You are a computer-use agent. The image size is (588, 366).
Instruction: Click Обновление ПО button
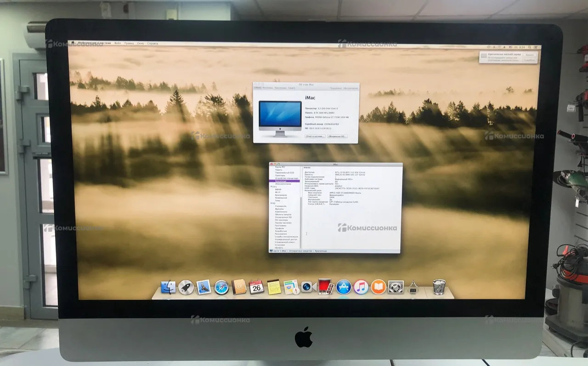pyautogui.click(x=337, y=137)
